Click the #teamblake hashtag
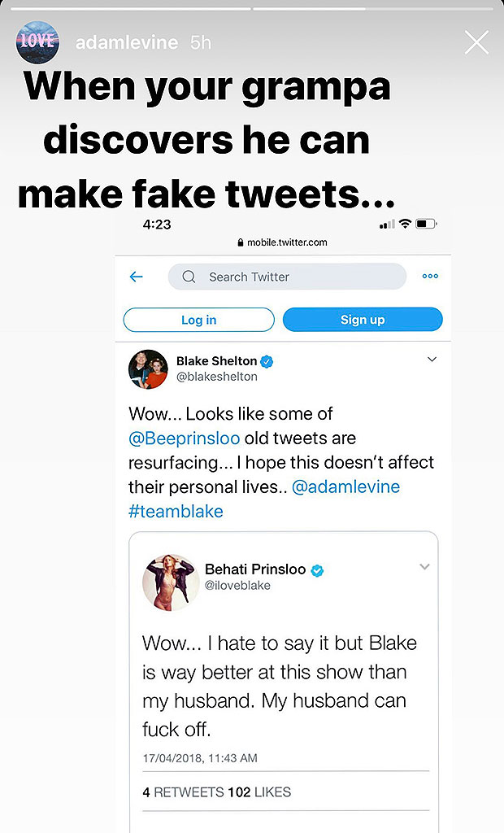Image resolution: width=504 pixels, height=833 pixels. (x=176, y=512)
